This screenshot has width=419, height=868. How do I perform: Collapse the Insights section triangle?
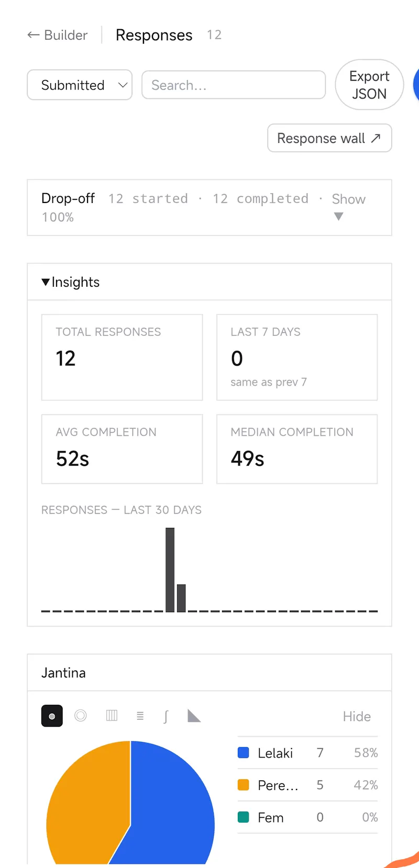pyautogui.click(x=46, y=282)
